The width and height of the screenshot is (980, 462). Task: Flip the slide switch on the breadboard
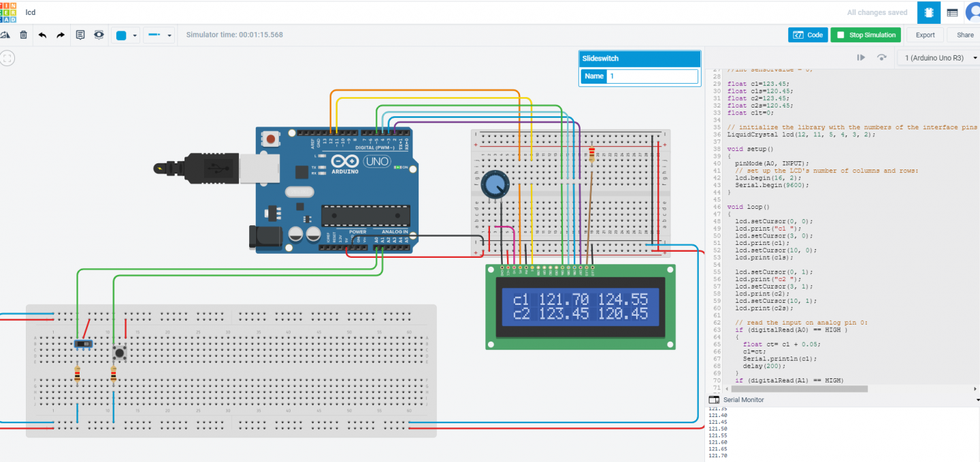click(84, 344)
